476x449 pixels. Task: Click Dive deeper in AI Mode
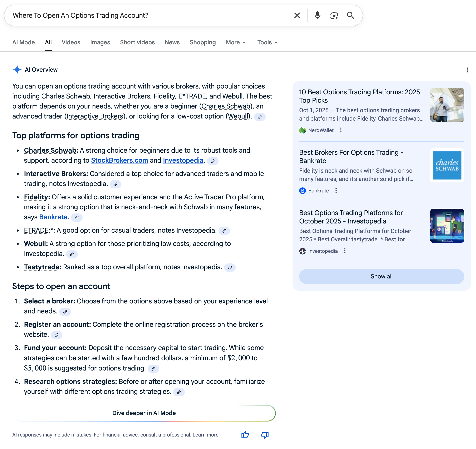144,413
